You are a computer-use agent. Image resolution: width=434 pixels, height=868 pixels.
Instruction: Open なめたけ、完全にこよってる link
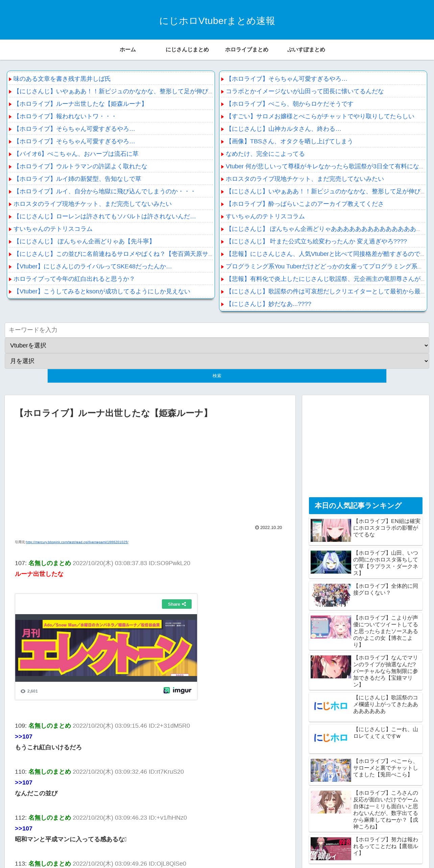pyautogui.click(x=265, y=154)
